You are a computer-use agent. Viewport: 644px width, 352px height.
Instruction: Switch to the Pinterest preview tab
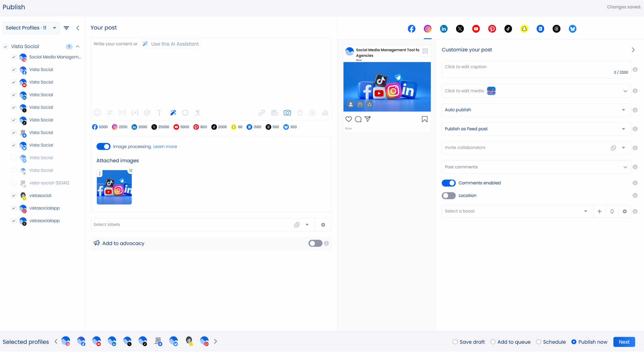(492, 29)
